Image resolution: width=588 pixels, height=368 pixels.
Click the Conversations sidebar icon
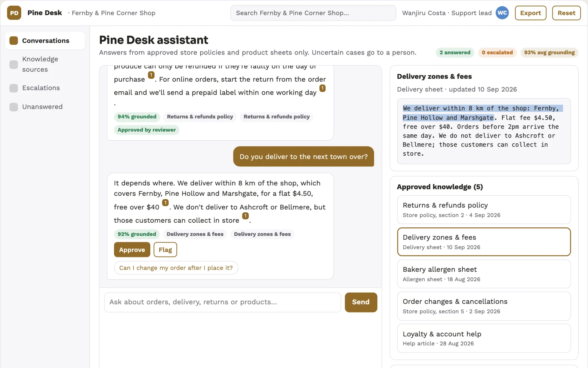(x=14, y=40)
